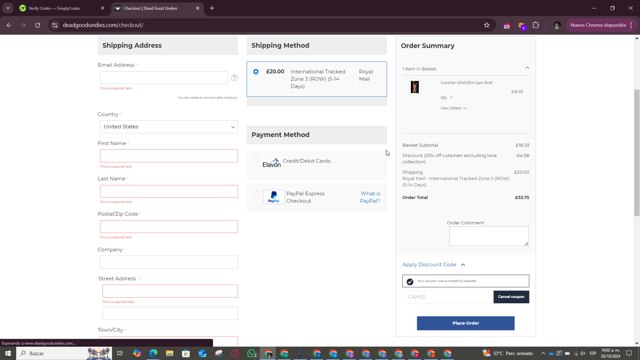The height and width of the screenshot is (360, 640).
Task: Expand View Details for basket item
Action: point(453,108)
